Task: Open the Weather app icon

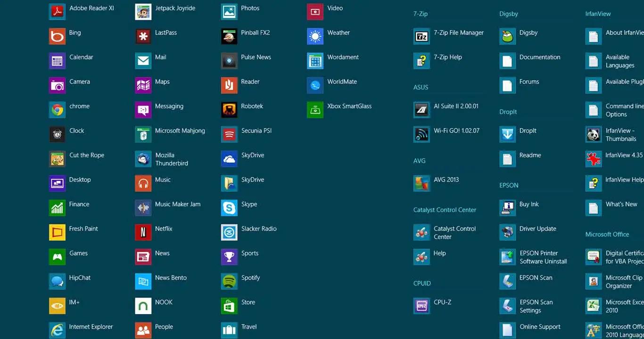Action: [315, 36]
